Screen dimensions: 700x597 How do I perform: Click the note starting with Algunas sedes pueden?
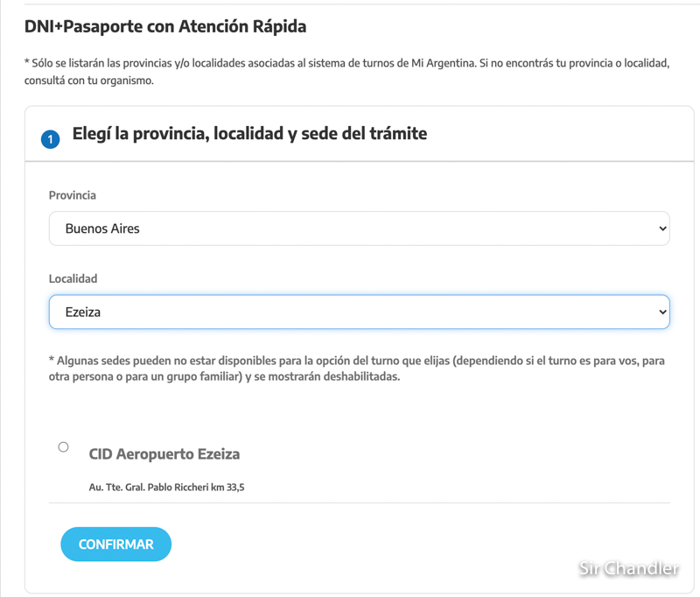tap(262, 360)
